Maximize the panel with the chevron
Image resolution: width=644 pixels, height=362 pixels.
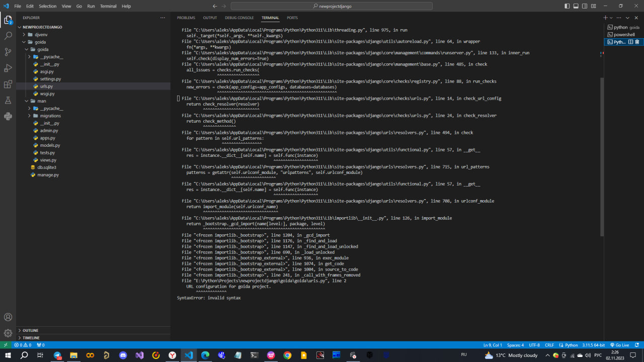point(628,18)
